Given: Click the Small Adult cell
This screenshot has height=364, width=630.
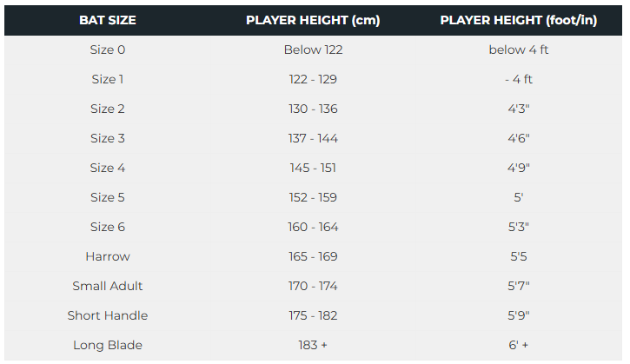Looking at the screenshot, I should coord(108,286).
